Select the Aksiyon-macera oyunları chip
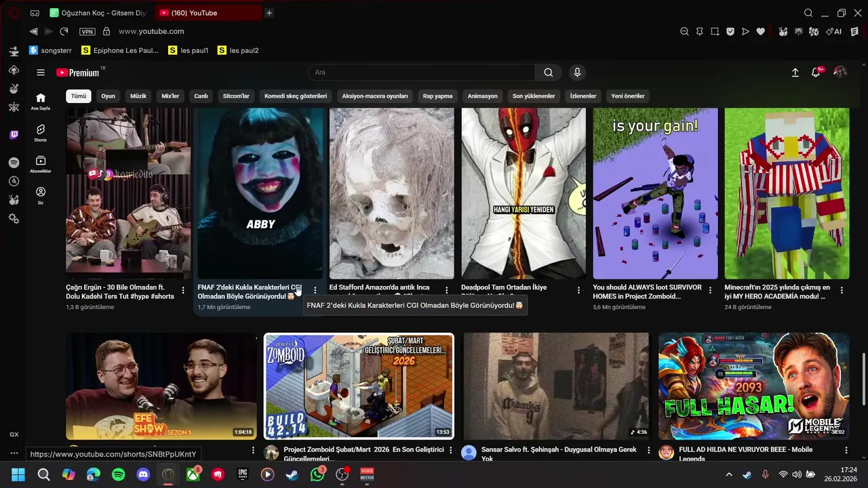 pyautogui.click(x=375, y=96)
